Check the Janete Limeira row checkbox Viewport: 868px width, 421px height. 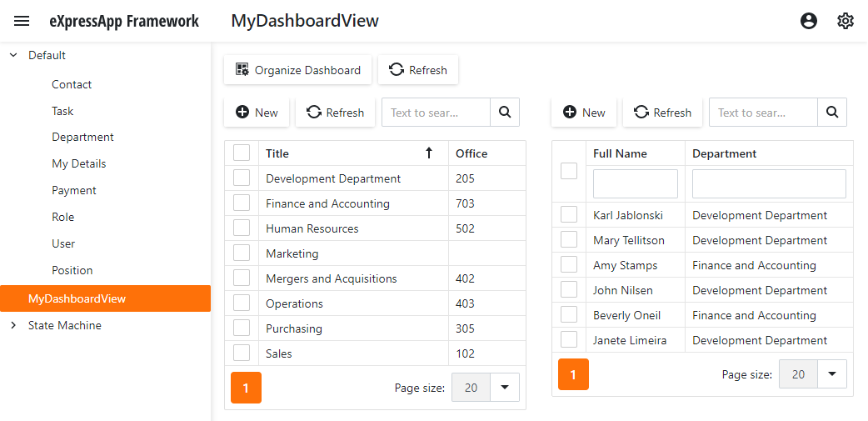(569, 339)
